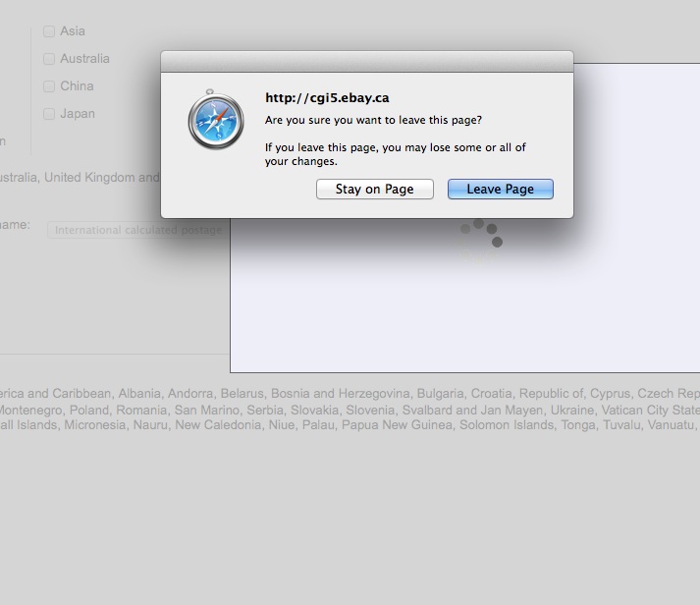Click the 'Micronesia, Nauru, New Caledonia' line
Screen dimensions: 700x605
pyautogui.click(x=350, y=424)
